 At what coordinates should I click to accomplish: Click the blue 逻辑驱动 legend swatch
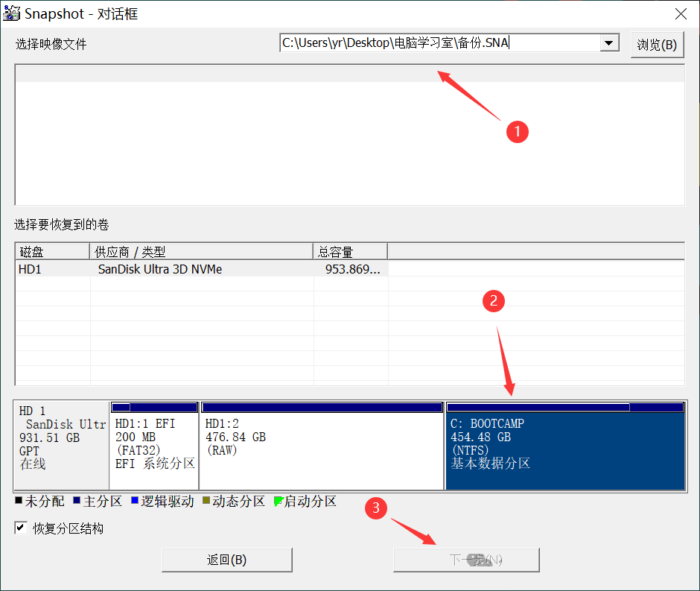(135, 502)
